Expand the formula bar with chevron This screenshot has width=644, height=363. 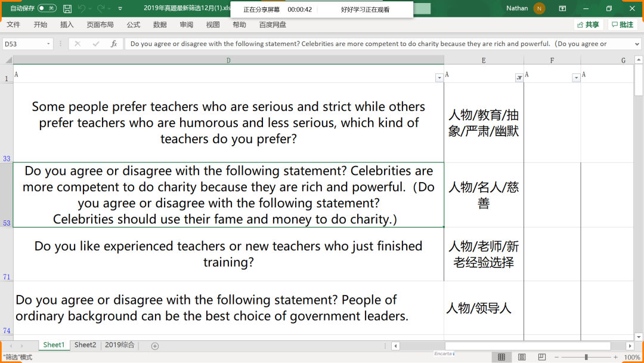click(x=637, y=44)
